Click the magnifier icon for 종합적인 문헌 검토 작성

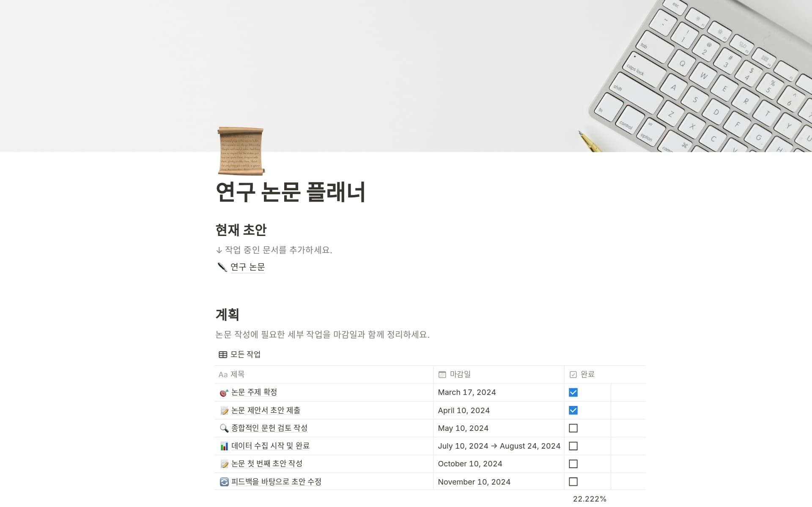224,428
